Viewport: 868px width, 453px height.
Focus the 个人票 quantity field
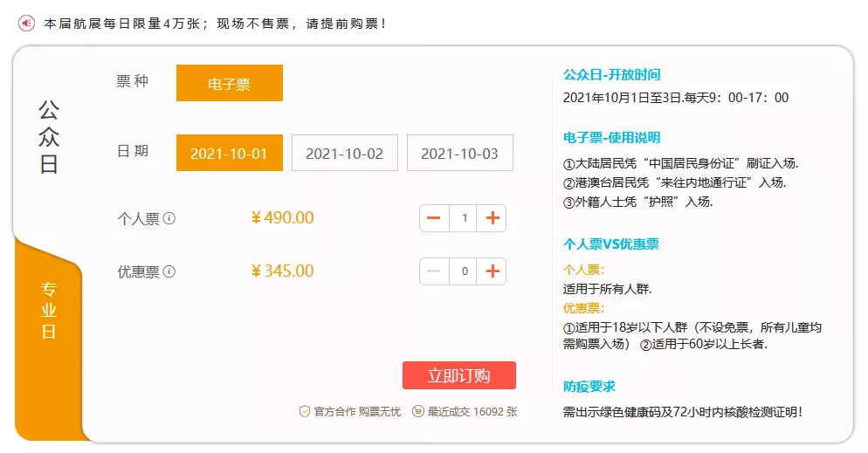pyautogui.click(x=464, y=218)
